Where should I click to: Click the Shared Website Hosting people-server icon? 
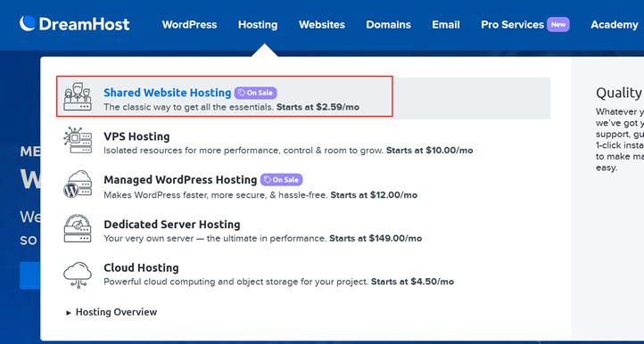point(78,97)
